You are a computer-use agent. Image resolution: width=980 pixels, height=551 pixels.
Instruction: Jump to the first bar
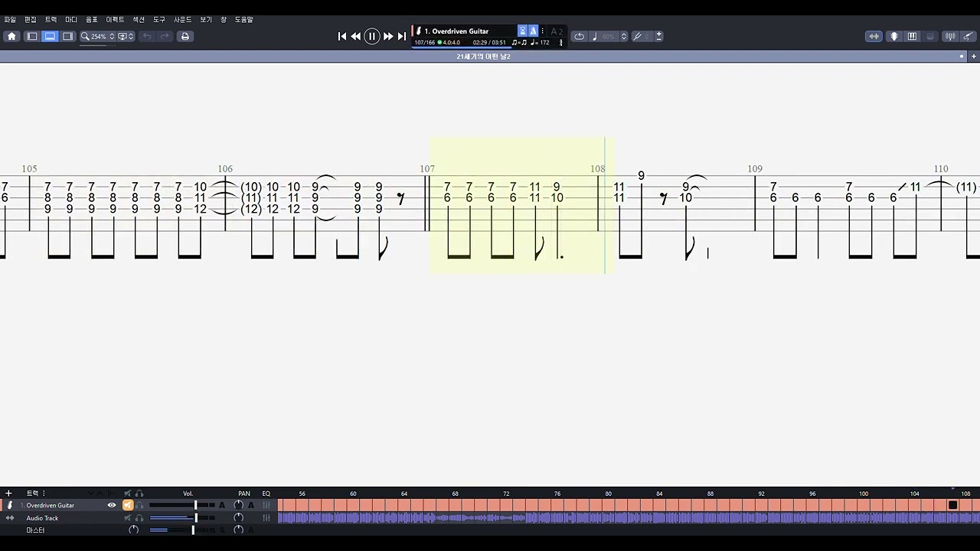[342, 36]
